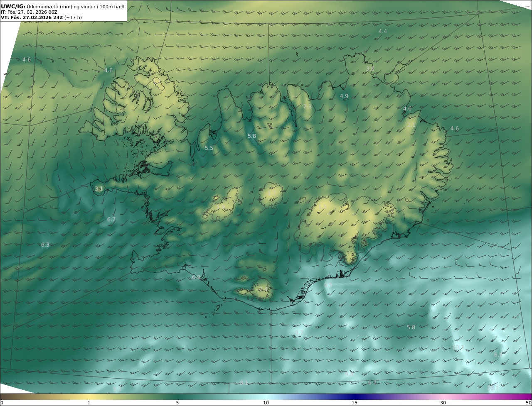Select the '50' tick label of the color scale
Viewport: 532px width, 406px height.
pos(529,403)
